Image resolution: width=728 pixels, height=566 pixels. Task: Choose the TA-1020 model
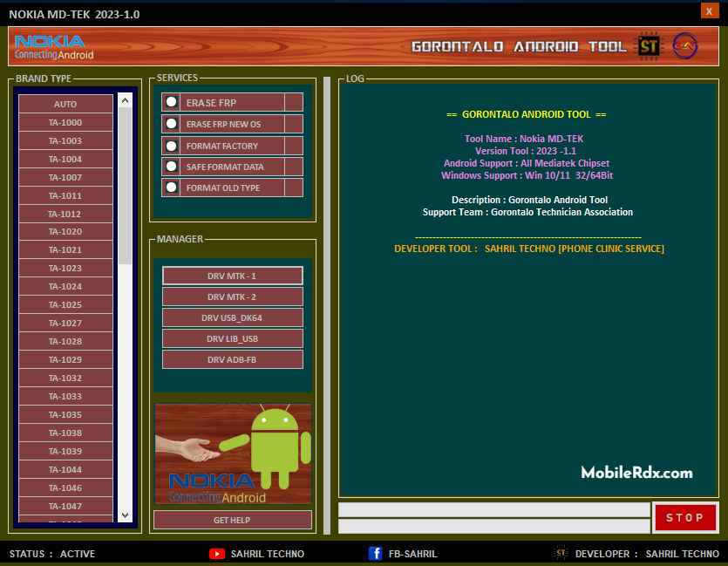[65, 232]
